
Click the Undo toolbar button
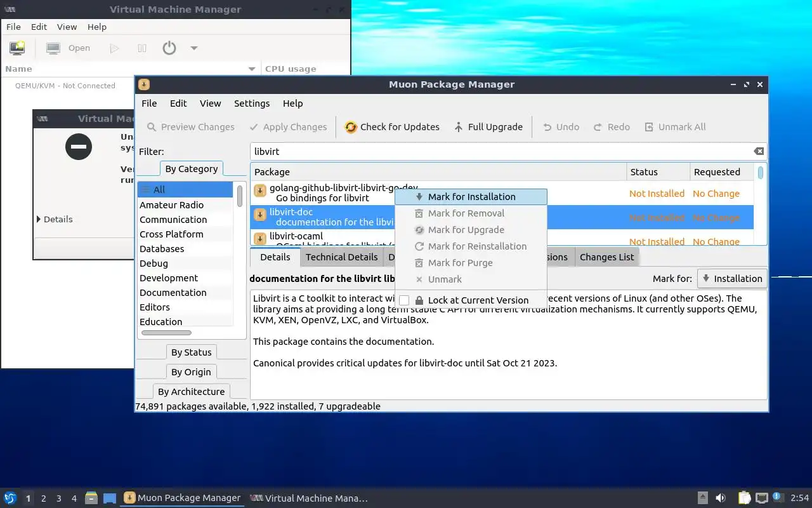coord(561,127)
